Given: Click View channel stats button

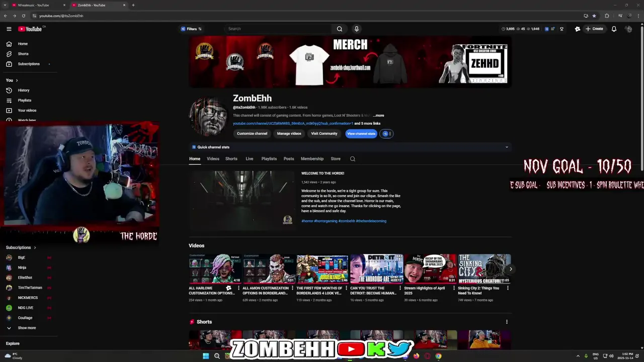Looking at the screenshot, I should coord(361,134).
